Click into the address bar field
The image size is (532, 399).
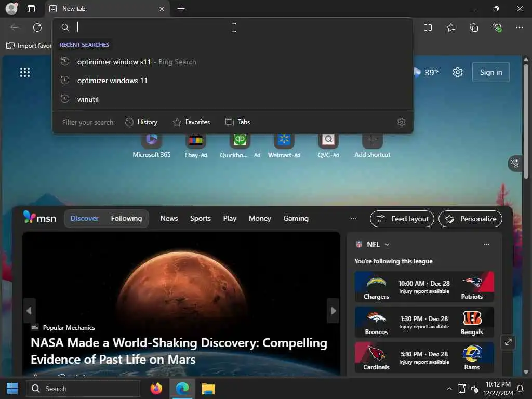coord(233,27)
